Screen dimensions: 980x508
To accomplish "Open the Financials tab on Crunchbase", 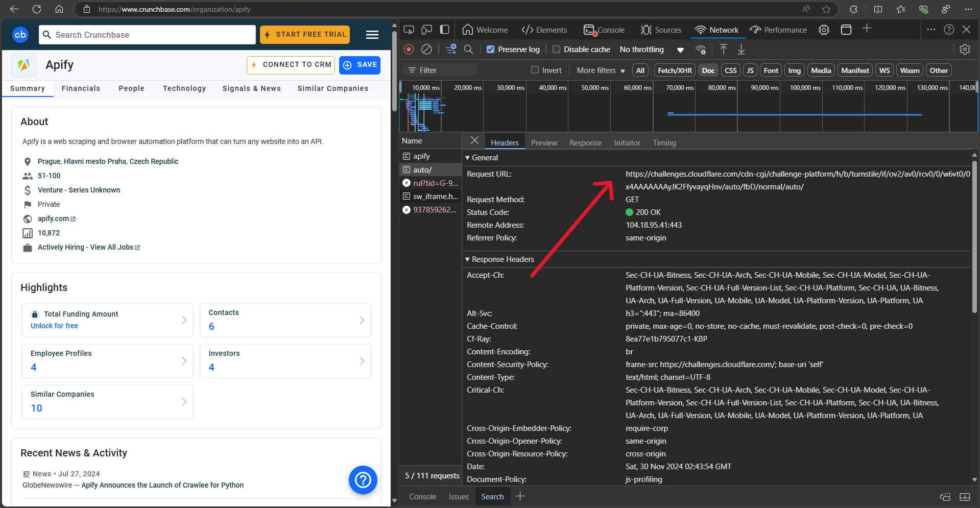I will (x=81, y=88).
